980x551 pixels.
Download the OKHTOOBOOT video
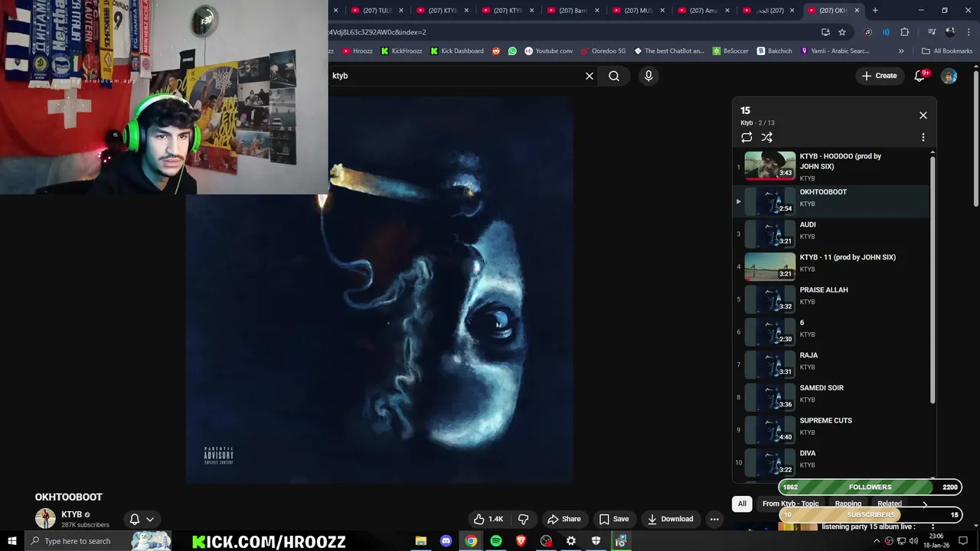pos(670,519)
